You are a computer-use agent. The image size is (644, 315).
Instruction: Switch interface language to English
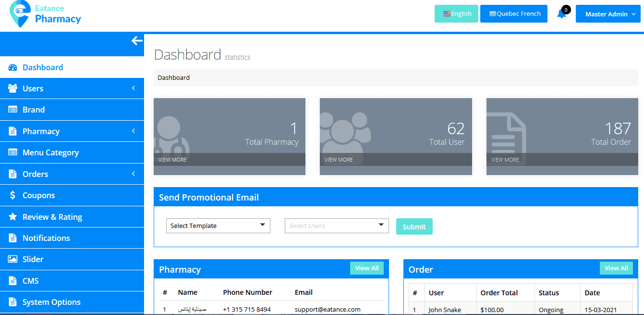(456, 14)
